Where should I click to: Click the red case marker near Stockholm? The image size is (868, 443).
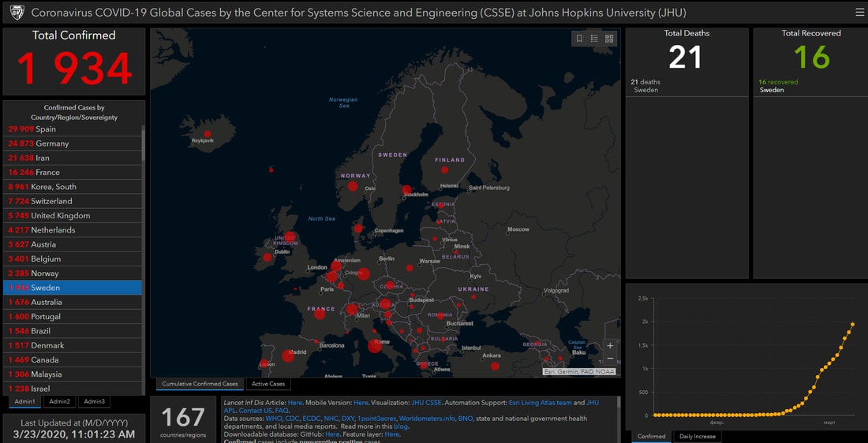coord(406,190)
